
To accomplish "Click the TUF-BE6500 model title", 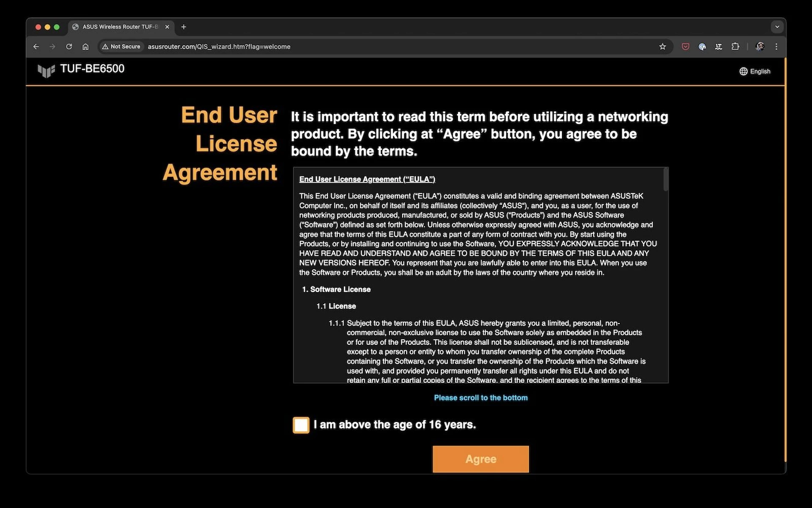I will (92, 69).
